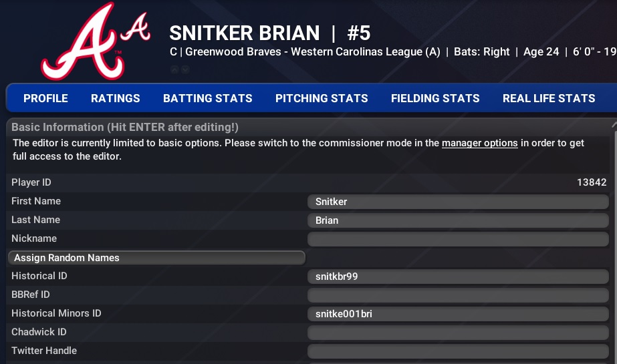Click the First Name field containing Snitker
The width and height of the screenshot is (617, 364).
(458, 202)
